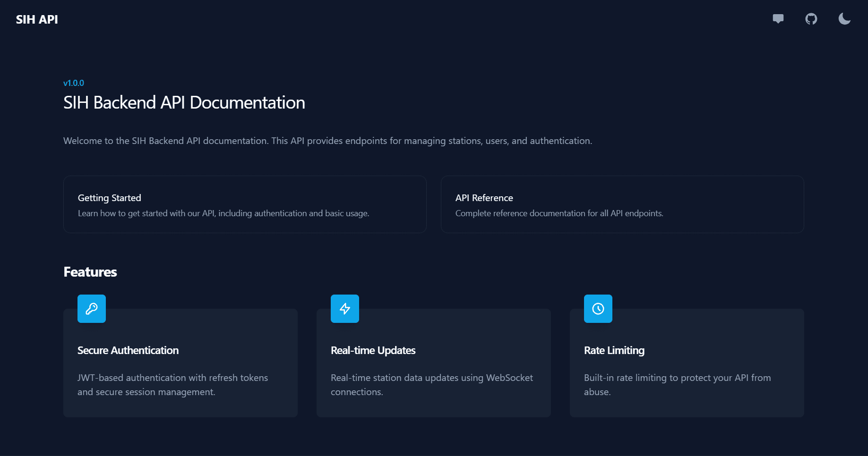Screen dimensions: 868x456
Task: Select the SIH API header menu item
Action: [x=37, y=19]
